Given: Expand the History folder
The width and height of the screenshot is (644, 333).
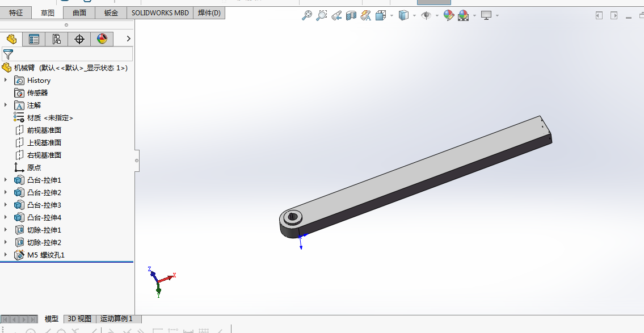Looking at the screenshot, I should (x=6, y=80).
